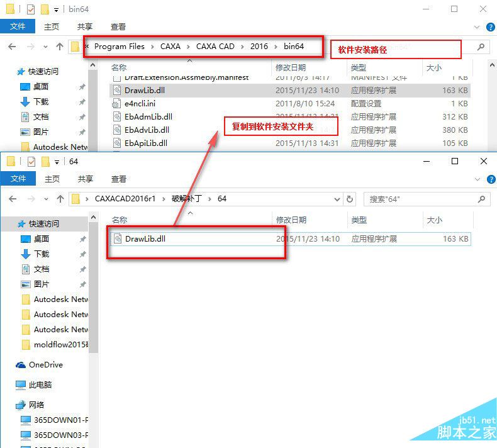Select the e4ncli.ini file
Screen dimensions: 497x448
pyautogui.click(x=289, y=104)
